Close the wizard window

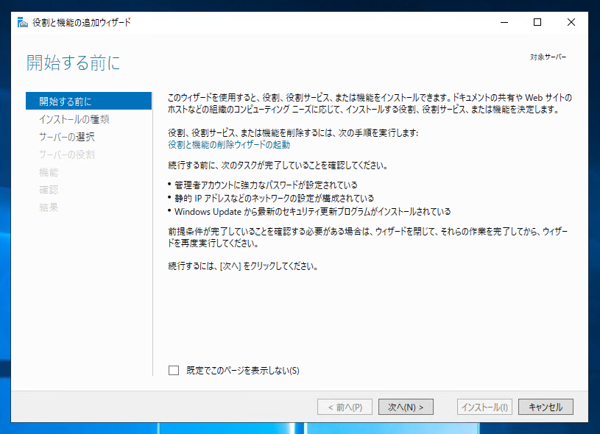coord(571,23)
